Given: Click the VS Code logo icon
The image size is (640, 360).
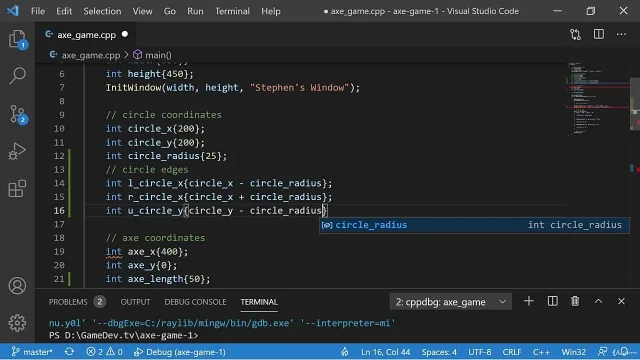Looking at the screenshot, I should point(13,11).
